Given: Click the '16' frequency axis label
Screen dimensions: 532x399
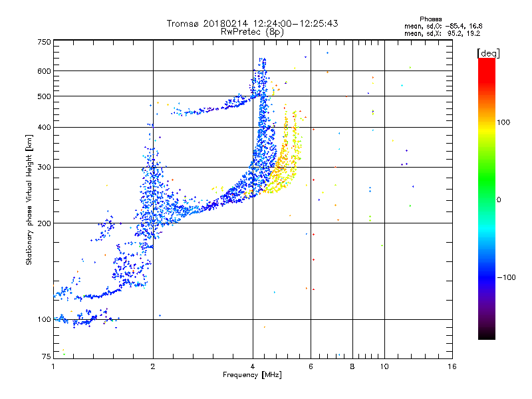Looking at the screenshot, I should (452, 366).
